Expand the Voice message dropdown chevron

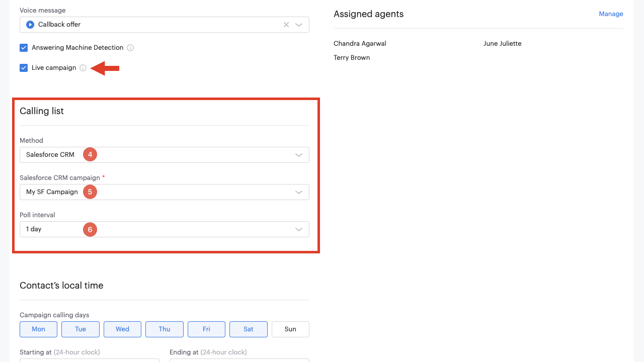pos(299,25)
